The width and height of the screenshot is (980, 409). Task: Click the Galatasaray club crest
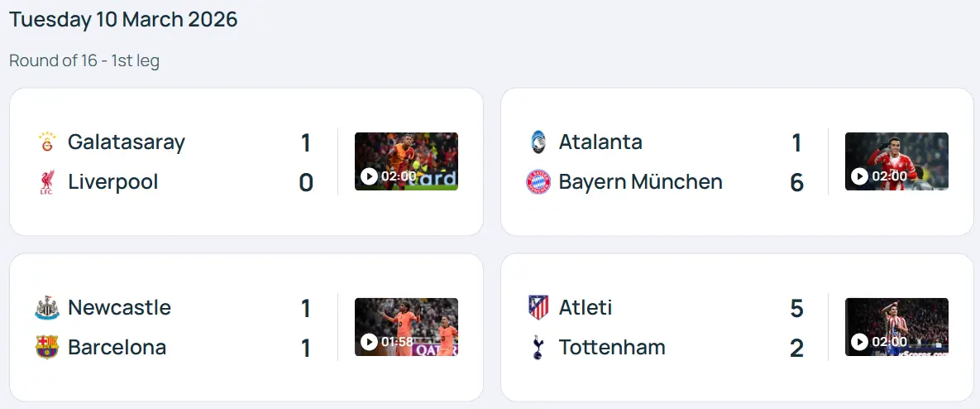47,142
